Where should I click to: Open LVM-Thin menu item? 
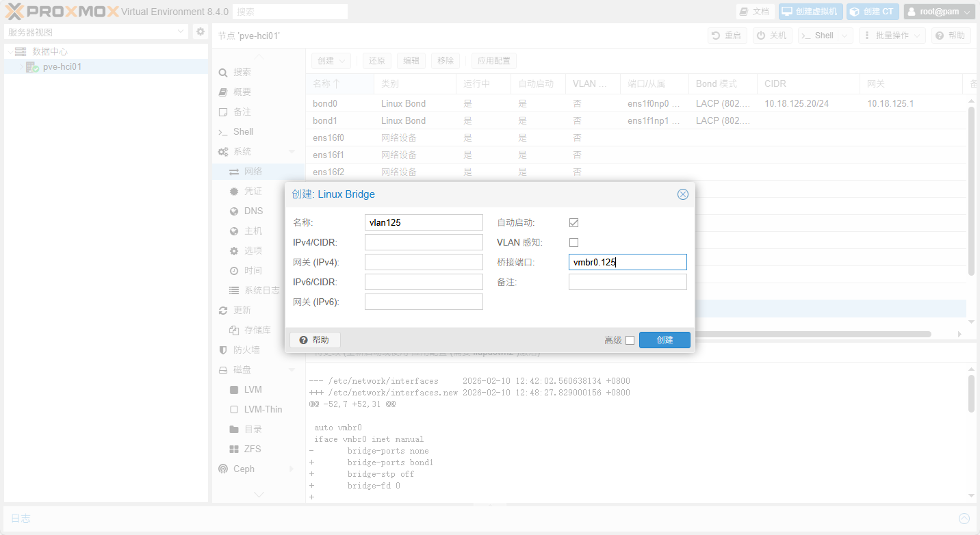pos(257,409)
